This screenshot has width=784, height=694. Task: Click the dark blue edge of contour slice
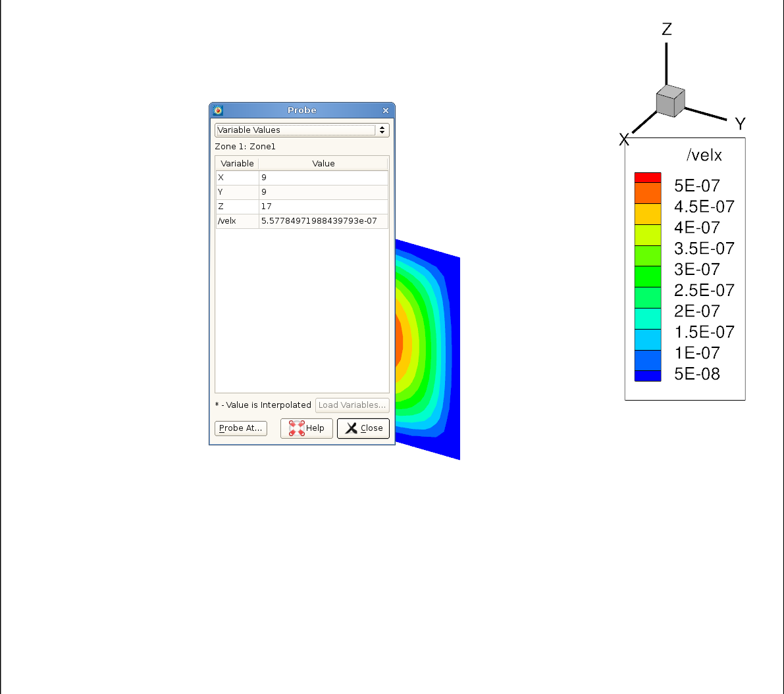[454, 362]
